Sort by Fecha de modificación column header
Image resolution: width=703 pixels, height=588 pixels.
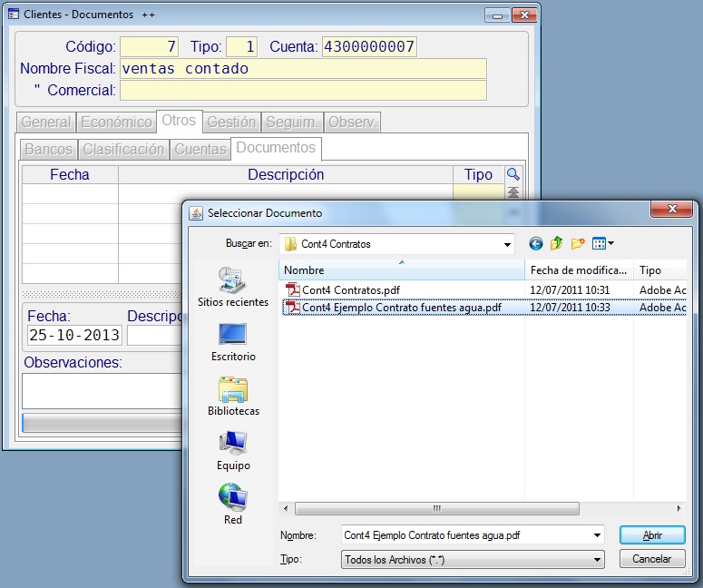coord(579,270)
